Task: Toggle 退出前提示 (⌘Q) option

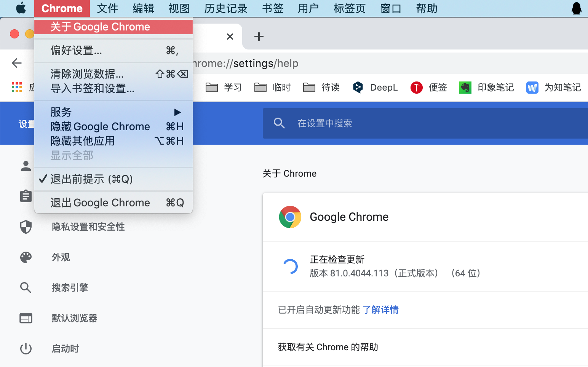Action: point(113,179)
